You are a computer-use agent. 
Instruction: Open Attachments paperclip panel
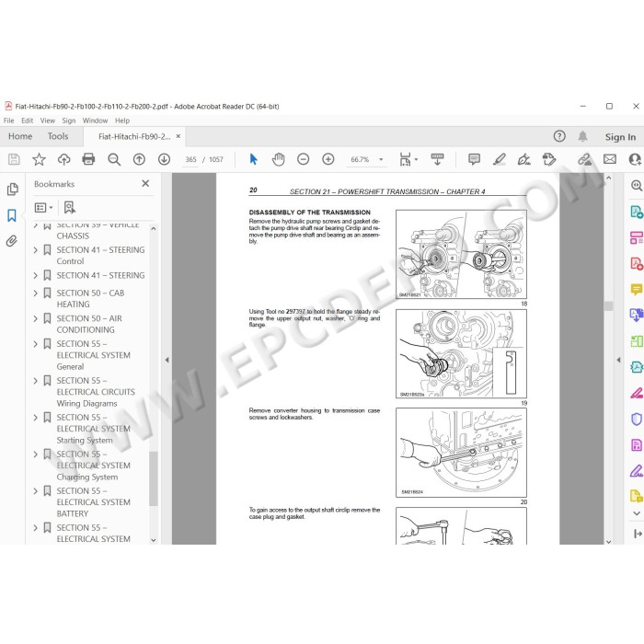(x=12, y=241)
